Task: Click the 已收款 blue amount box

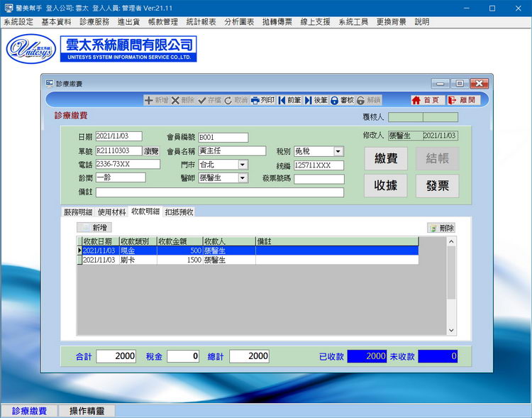Action: [x=367, y=356]
